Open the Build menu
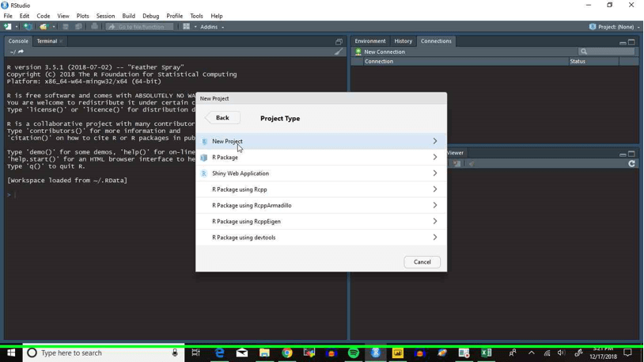 (x=128, y=16)
